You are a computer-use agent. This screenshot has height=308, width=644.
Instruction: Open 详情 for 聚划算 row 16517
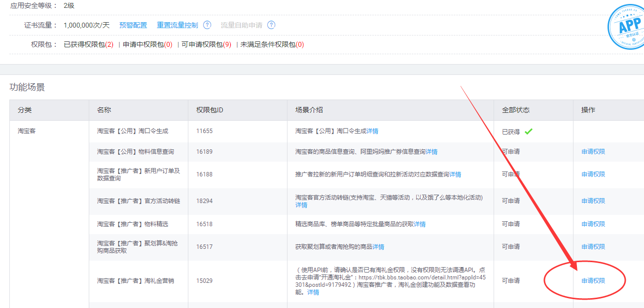[x=378, y=247]
